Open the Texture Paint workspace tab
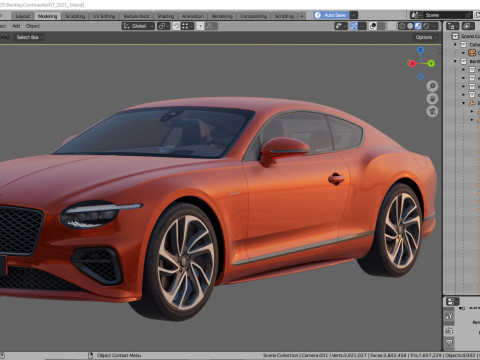This screenshot has height=360, width=480. tap(136, 16)
